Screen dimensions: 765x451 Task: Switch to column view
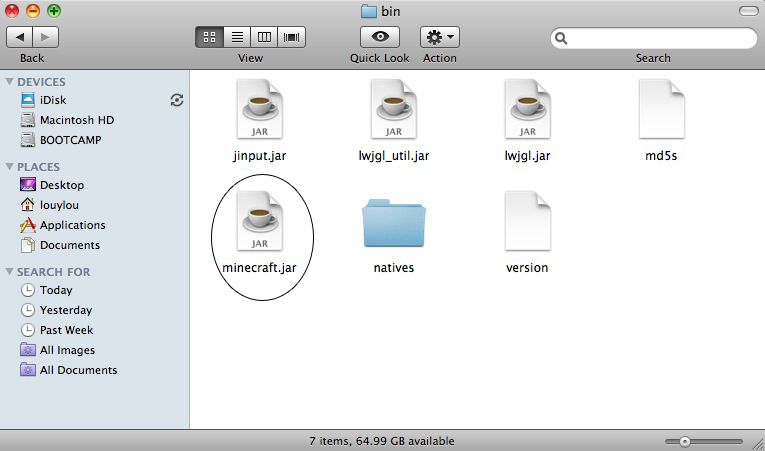(x=264, y=37)
